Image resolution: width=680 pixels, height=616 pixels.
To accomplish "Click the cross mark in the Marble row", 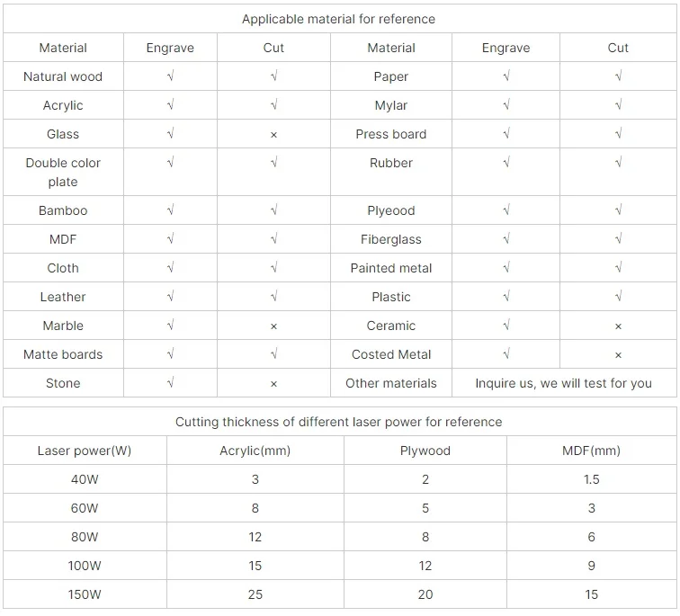I will point(273,326).
